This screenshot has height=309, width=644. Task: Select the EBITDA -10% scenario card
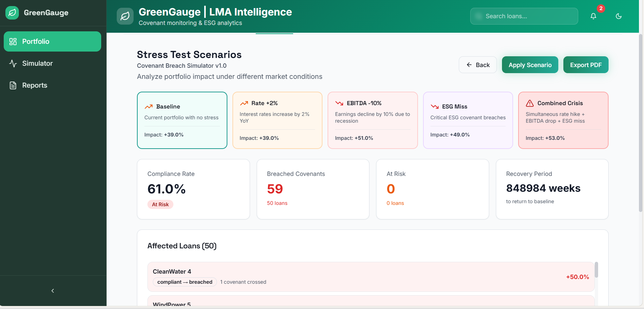[x=373, y=120]
